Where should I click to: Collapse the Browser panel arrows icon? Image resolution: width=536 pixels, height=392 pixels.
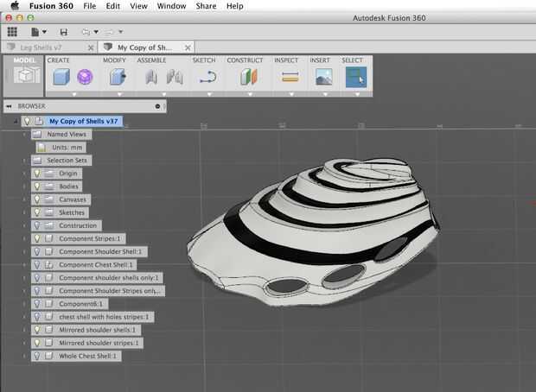point(9,106)
